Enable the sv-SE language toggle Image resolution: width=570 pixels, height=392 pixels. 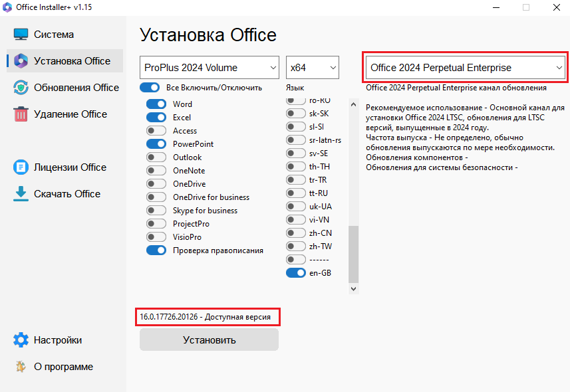[296, 153]
